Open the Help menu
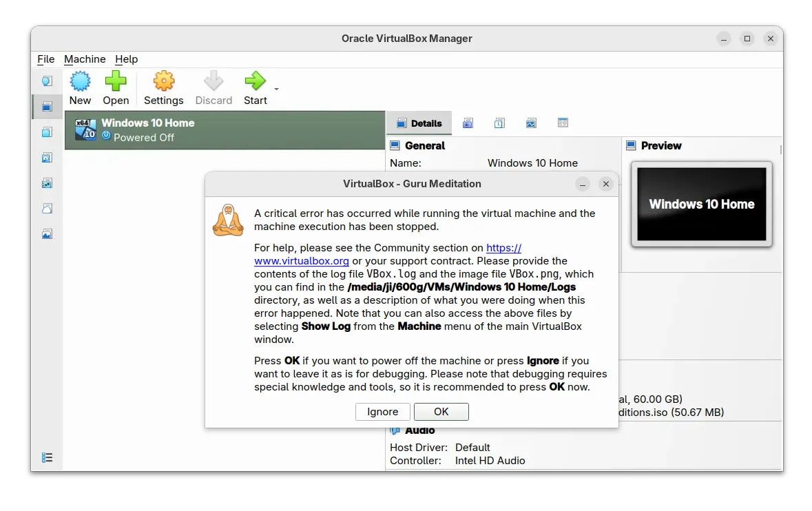The height and width of the screenshot is (511, 812). 126,59
